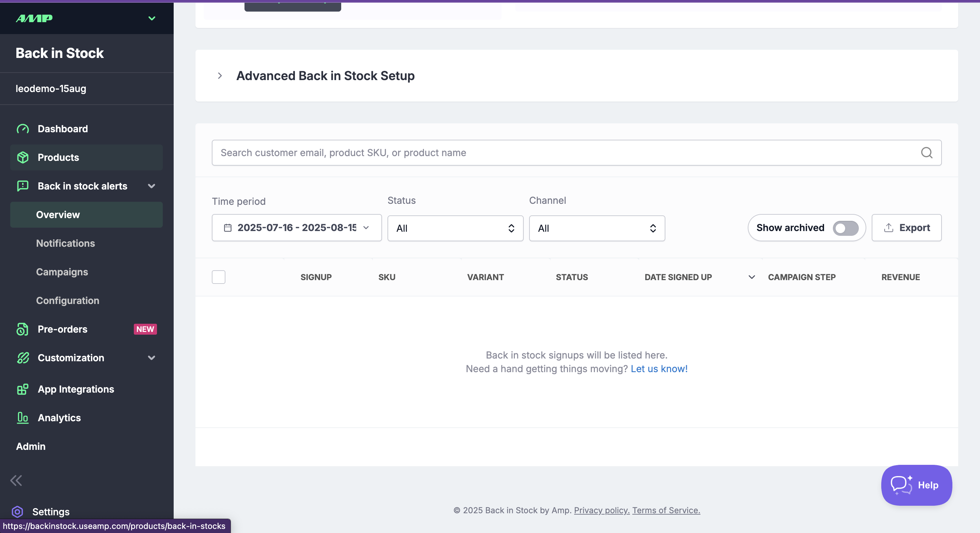
Task: Open the Terms of Service link
Action: (x=666, y=510)
